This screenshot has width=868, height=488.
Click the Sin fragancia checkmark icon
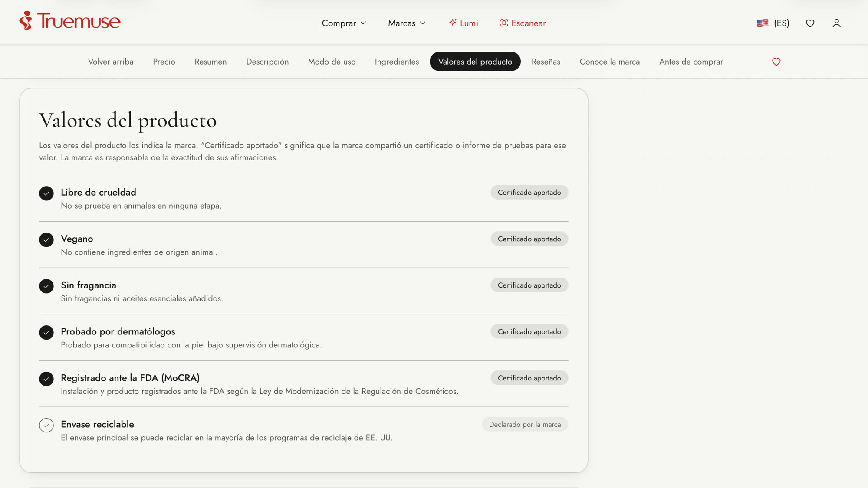pos(46,286)
